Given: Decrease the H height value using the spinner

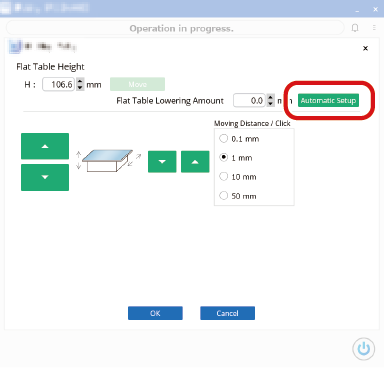Looking at the screenshot, I should (x=80, y=87).
